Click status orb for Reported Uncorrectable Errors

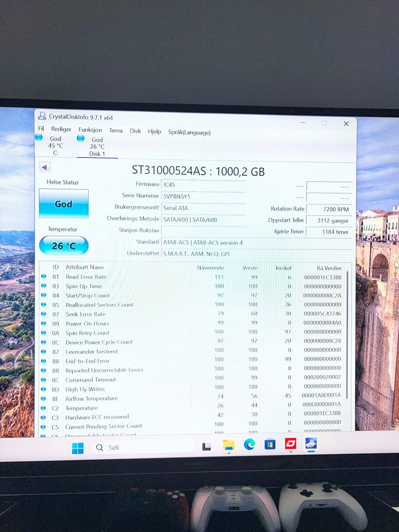point(44,370)
